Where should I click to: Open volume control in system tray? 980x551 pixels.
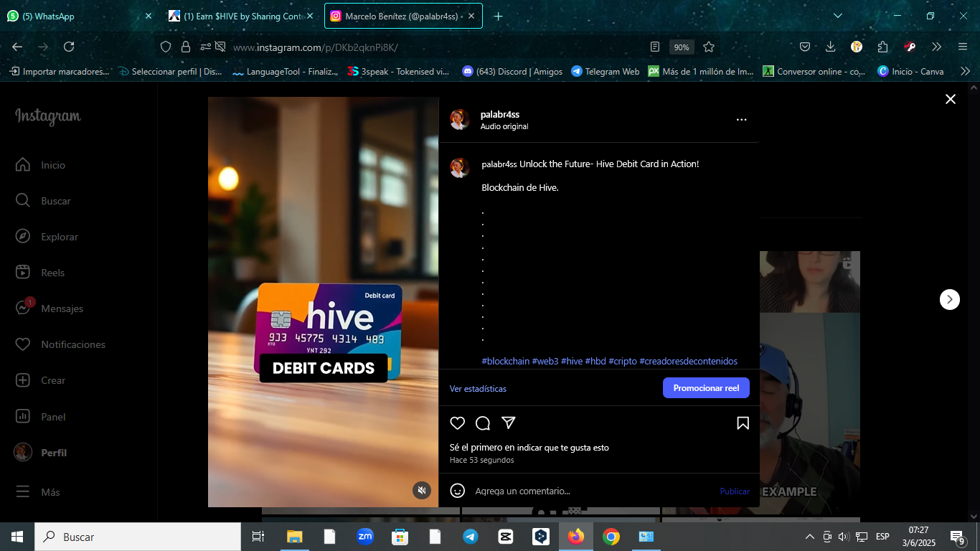844,537
